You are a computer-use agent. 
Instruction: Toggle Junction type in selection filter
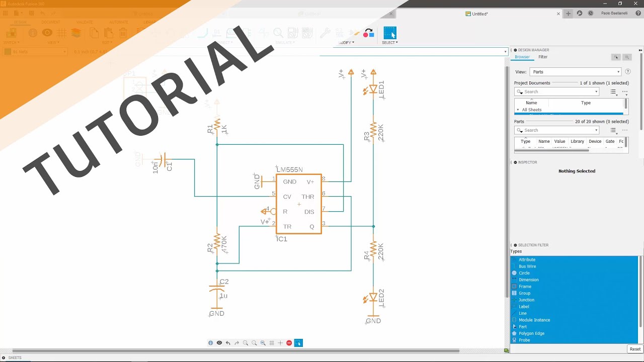coord(574,300)
